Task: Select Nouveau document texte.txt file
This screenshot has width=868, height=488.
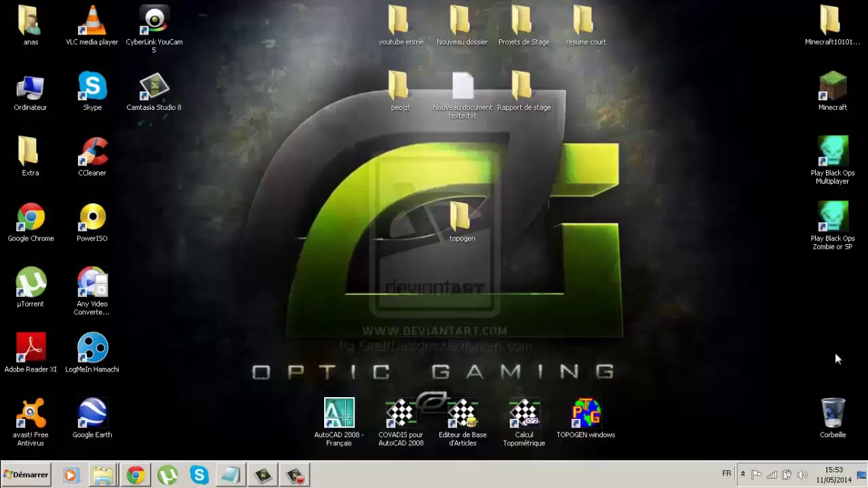Action: point(462,96)
